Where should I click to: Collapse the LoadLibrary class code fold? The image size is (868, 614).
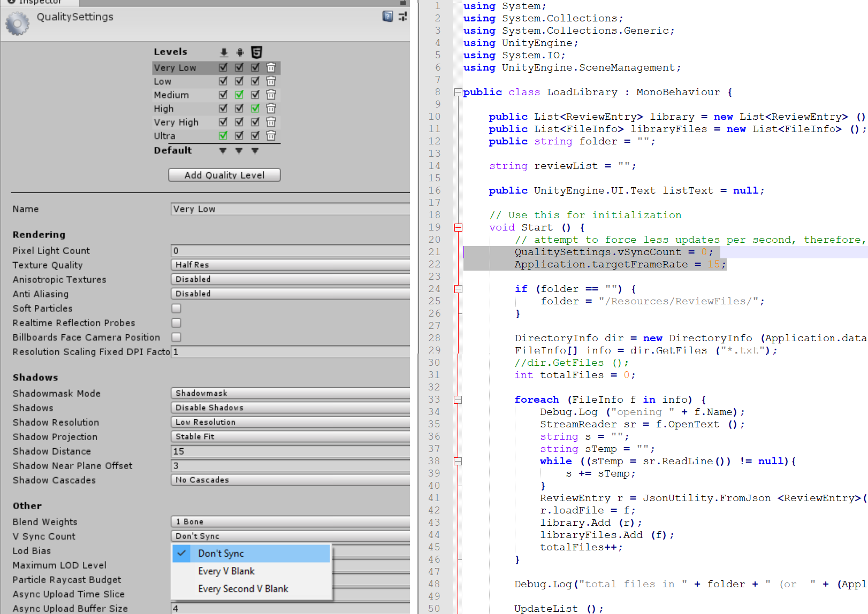458,93
